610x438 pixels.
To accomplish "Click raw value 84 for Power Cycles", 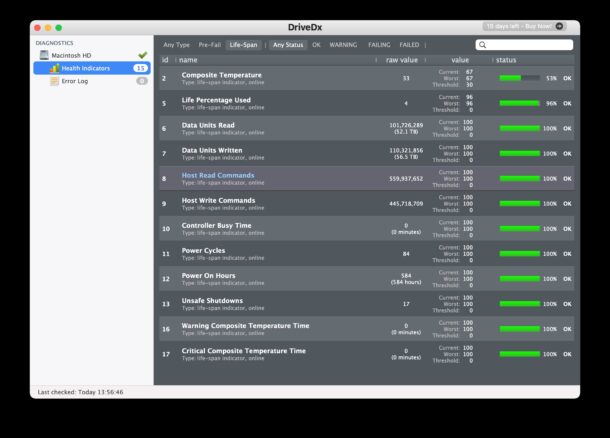I will [406, 254].
